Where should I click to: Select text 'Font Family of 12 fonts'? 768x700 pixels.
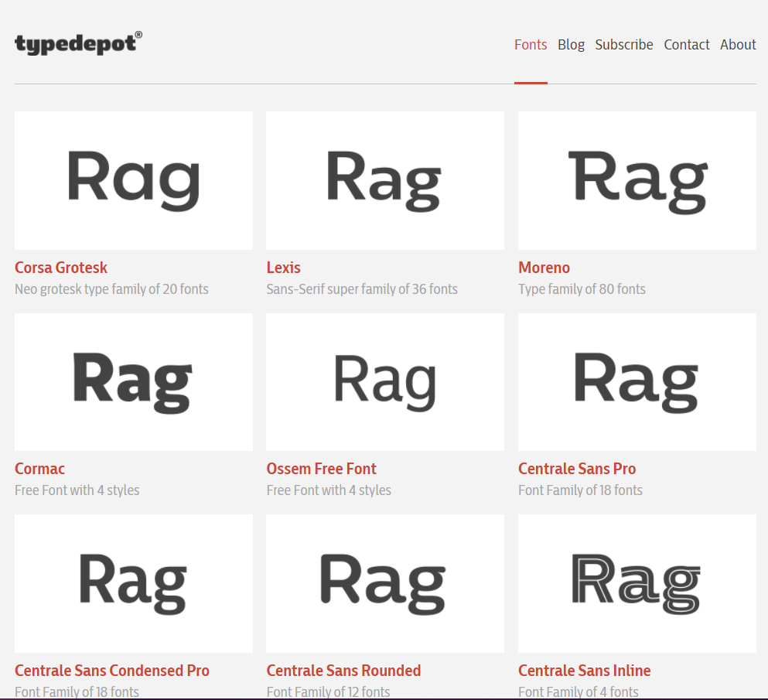coord(328,691)
